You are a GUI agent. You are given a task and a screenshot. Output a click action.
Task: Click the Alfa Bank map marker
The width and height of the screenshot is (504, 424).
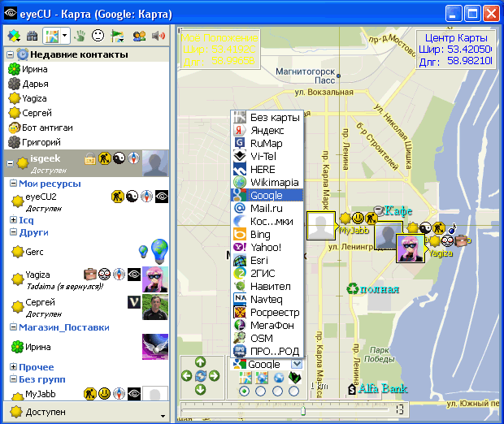pos(376,389)
